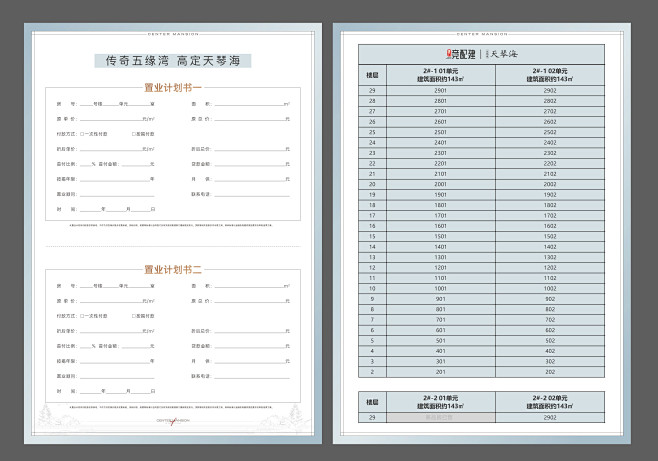This screenshot has height=461, width=658.
Task: Click the 面积 blank line in 置业计划书二
Action: pyautogui.click(x=249, y=287)
